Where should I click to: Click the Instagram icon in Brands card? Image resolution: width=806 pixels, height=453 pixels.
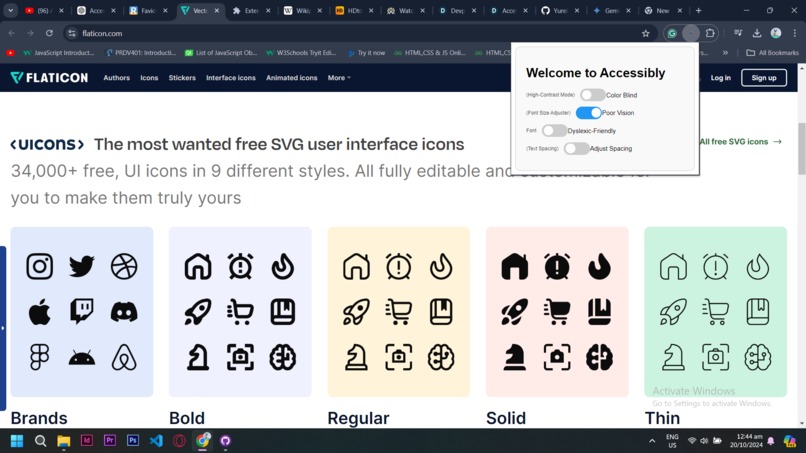pyautogui.click(x=40, y=266)
